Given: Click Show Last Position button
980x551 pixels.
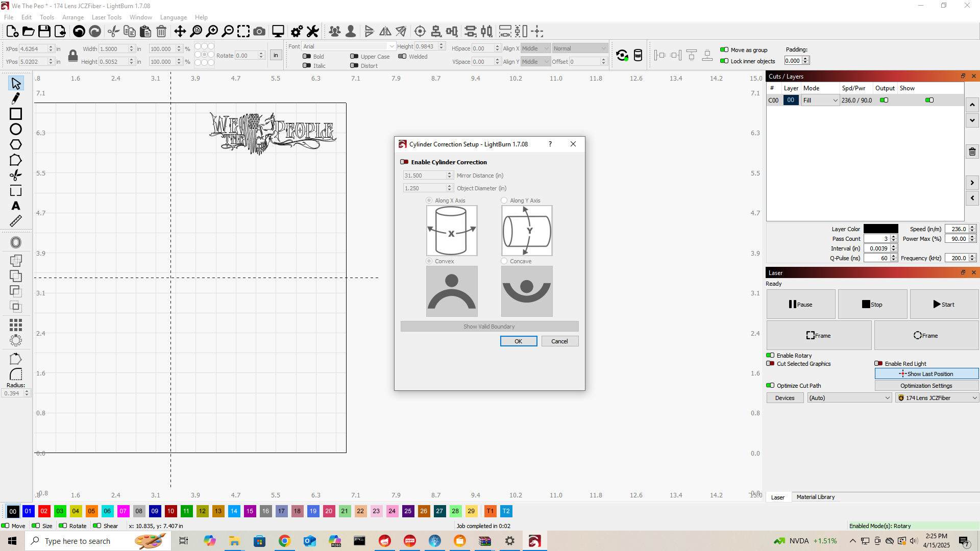Looking at the screenshot, I should pos(926,374).
